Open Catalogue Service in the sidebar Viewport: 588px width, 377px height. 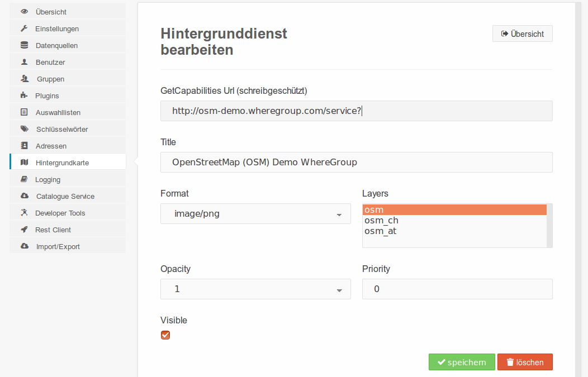[x=68, y=196]
